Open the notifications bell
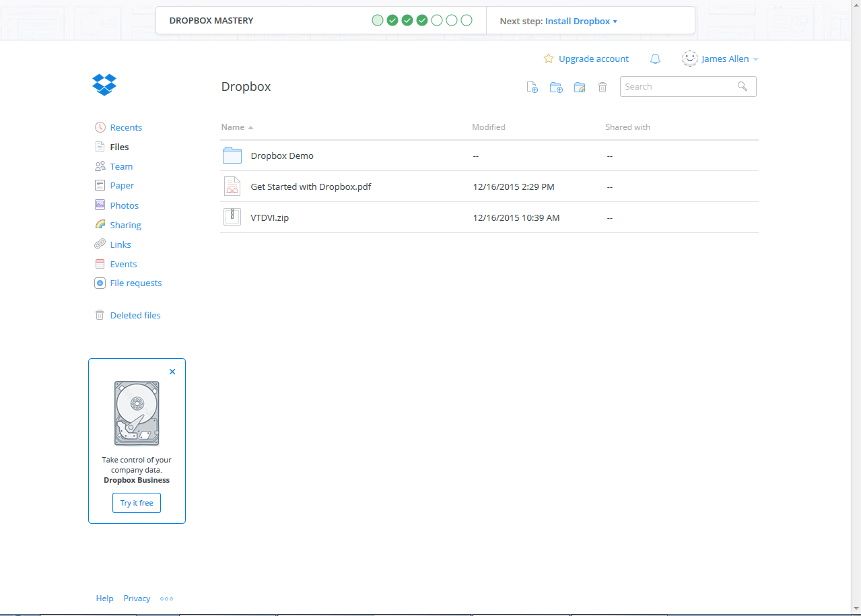The height and width of the screenshot is (616, 861). point(655,59)
